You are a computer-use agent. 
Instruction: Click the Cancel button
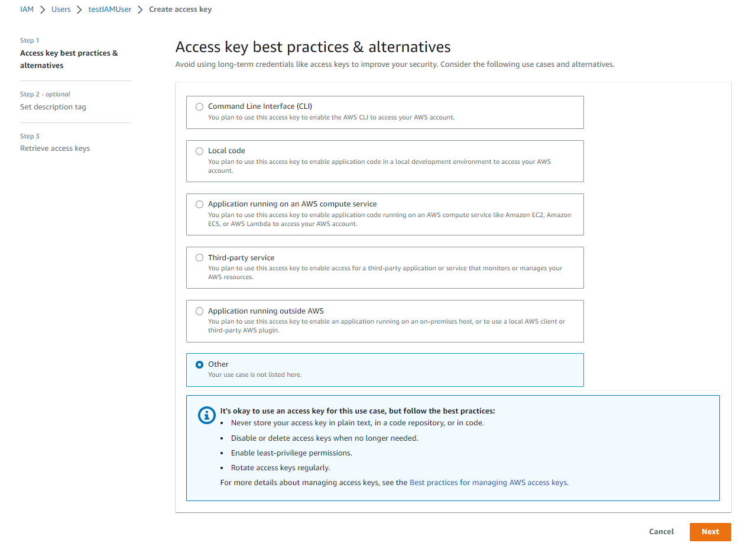coord(661,532)
